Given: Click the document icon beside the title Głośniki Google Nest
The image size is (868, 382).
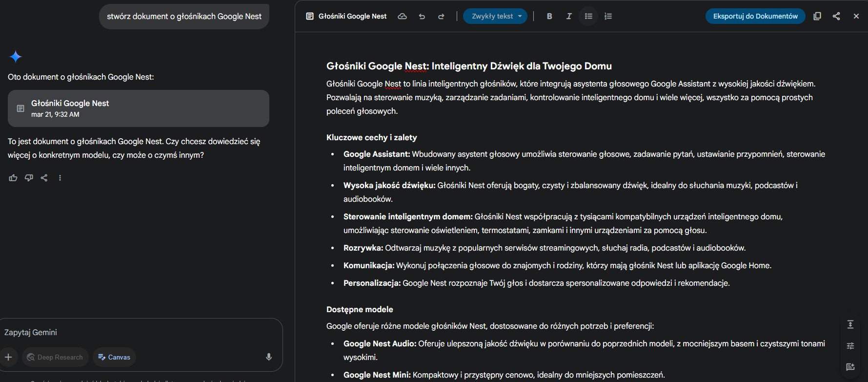Looking at the screenshot, I should point(309,16).
